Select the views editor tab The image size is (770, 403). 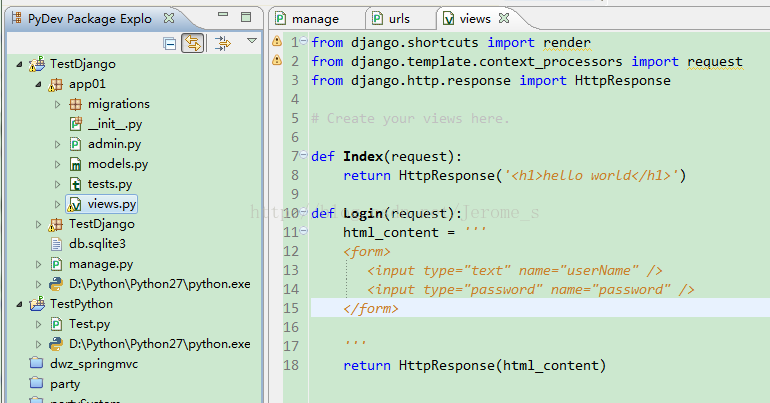pyautogui.click(x=475, y=19)
